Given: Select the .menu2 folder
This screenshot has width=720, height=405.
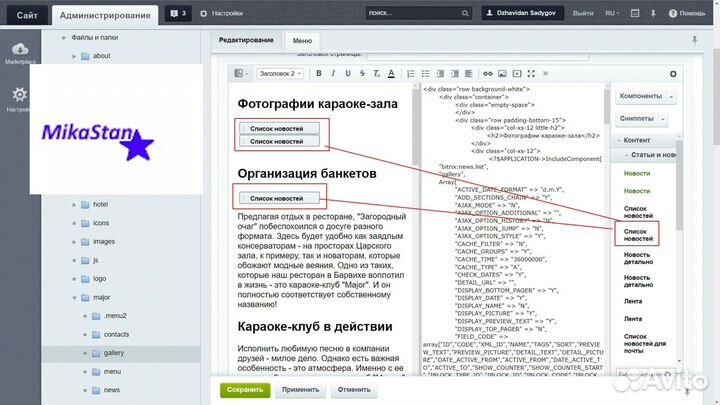Looking at the screenshot, I should coord(115,316).
